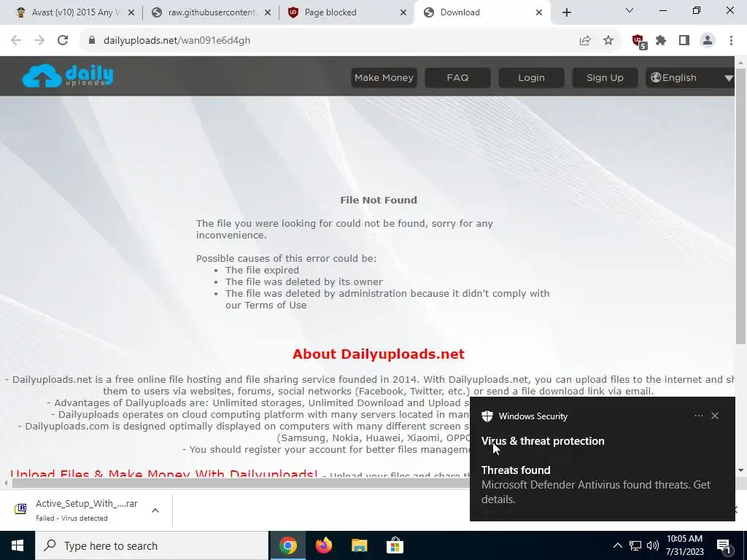Click the Windows search box
Screen dimensions: 747x560
pos(152,545)
